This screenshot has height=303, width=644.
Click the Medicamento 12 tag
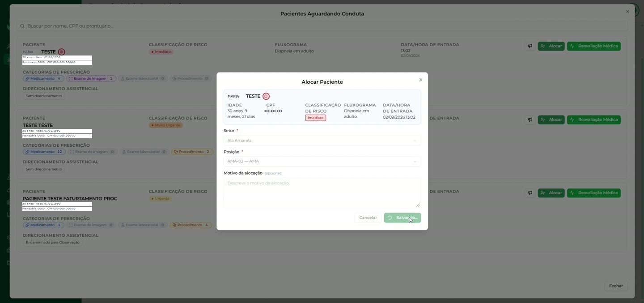[43, 152]
